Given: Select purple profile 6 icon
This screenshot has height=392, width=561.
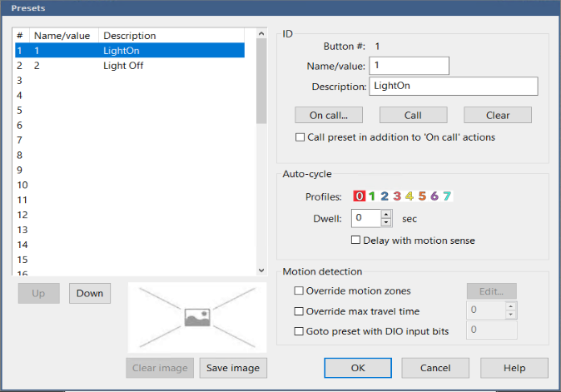Looking at the screenshot, I should [434, 196].
